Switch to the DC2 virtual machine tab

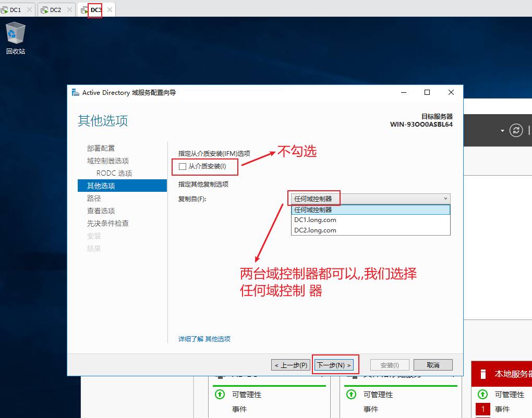(x=55, y=10)
